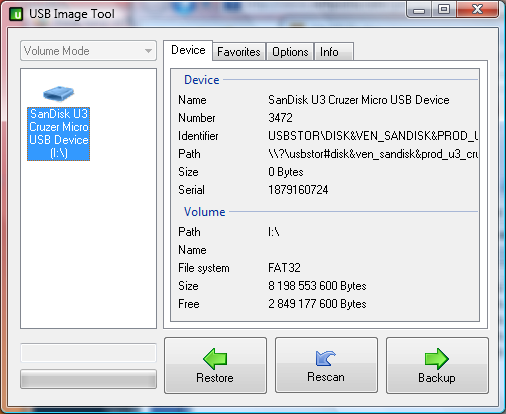506x414 pixels.
Task: Close the USB Image Tool window
Action: [x=478, y=10]
